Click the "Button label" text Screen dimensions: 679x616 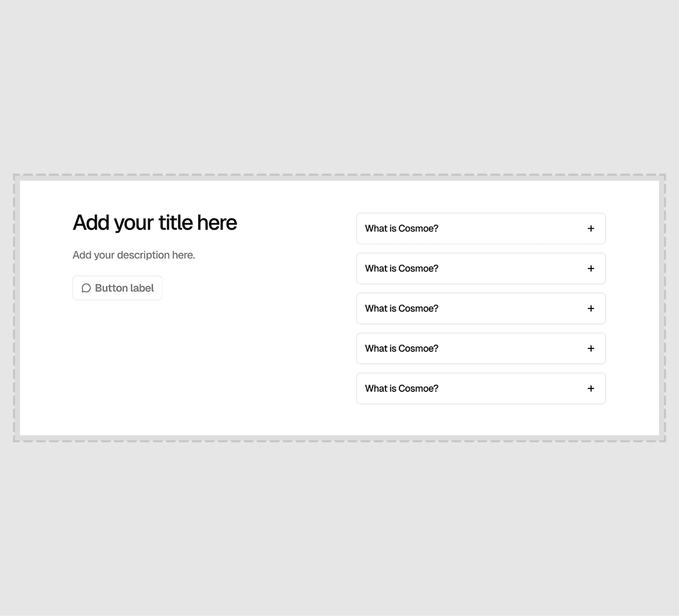pos(124,288)
